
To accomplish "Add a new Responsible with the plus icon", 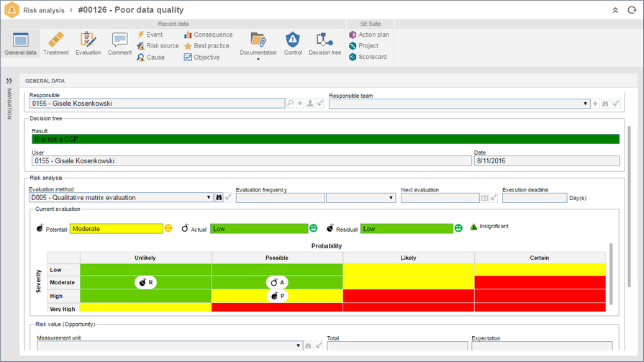I will (300, 103).
